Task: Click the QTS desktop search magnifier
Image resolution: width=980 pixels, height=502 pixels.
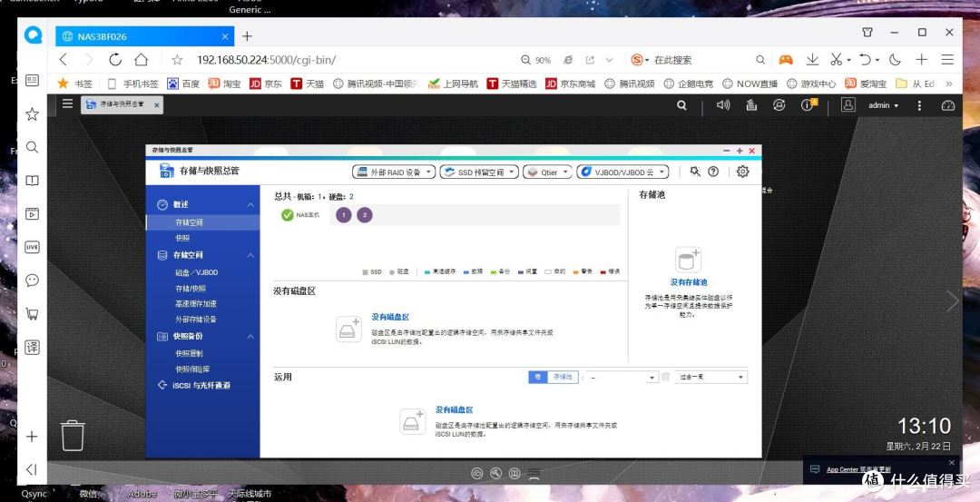Action: point(681,105)
